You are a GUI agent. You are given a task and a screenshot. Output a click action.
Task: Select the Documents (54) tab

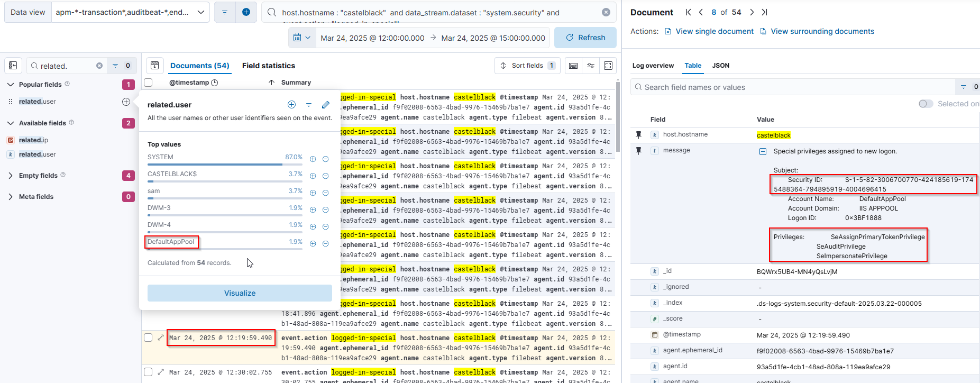(200, 66)
